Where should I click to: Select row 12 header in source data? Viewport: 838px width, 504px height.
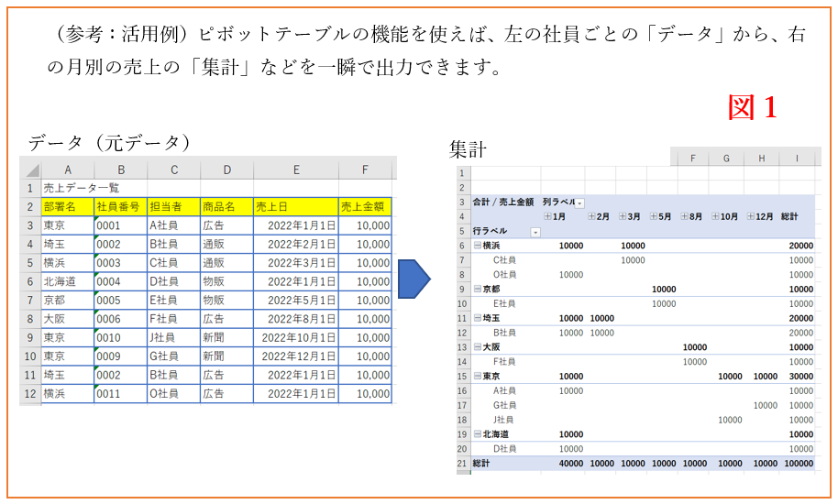click(x=30, y=393)
